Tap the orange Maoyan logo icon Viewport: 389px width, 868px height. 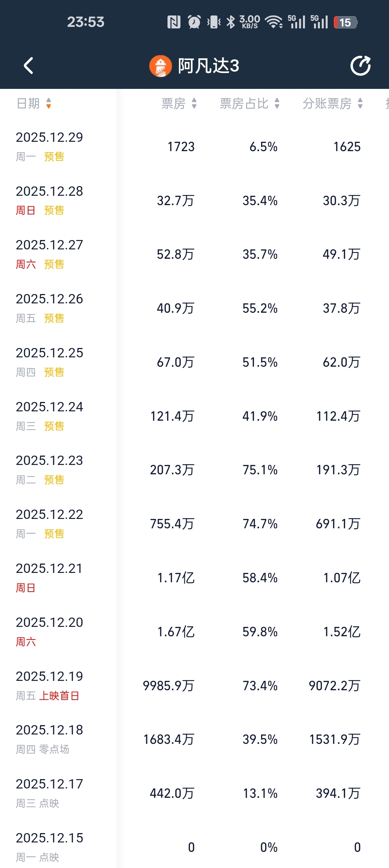coord(160,66)
